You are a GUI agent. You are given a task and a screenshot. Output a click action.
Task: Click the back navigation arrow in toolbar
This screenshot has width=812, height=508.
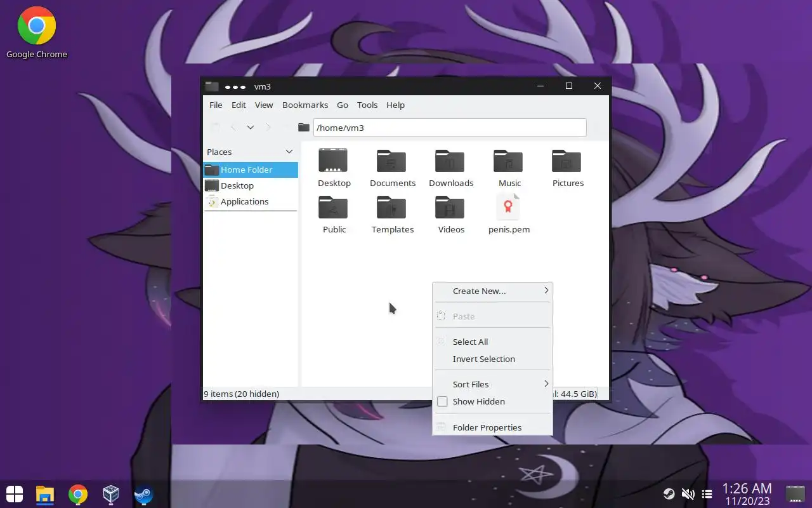[233, 127]
